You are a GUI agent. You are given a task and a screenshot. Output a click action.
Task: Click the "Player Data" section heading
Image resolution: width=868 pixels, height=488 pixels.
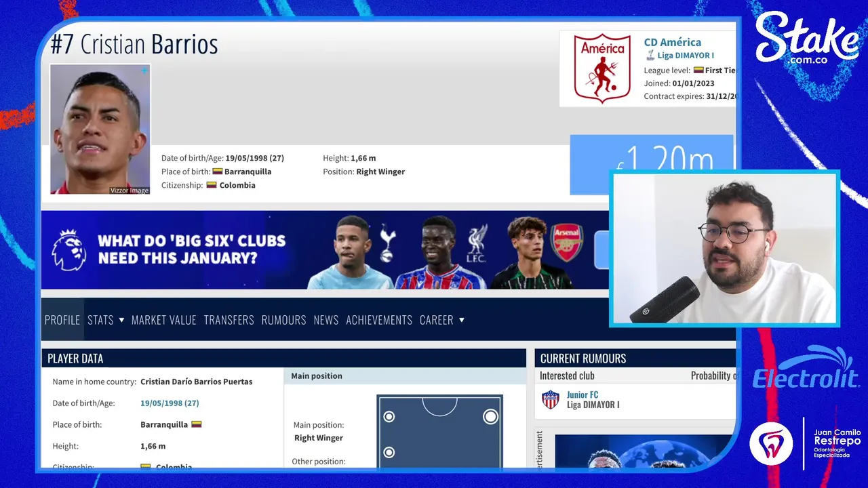(x=75, y=358)
